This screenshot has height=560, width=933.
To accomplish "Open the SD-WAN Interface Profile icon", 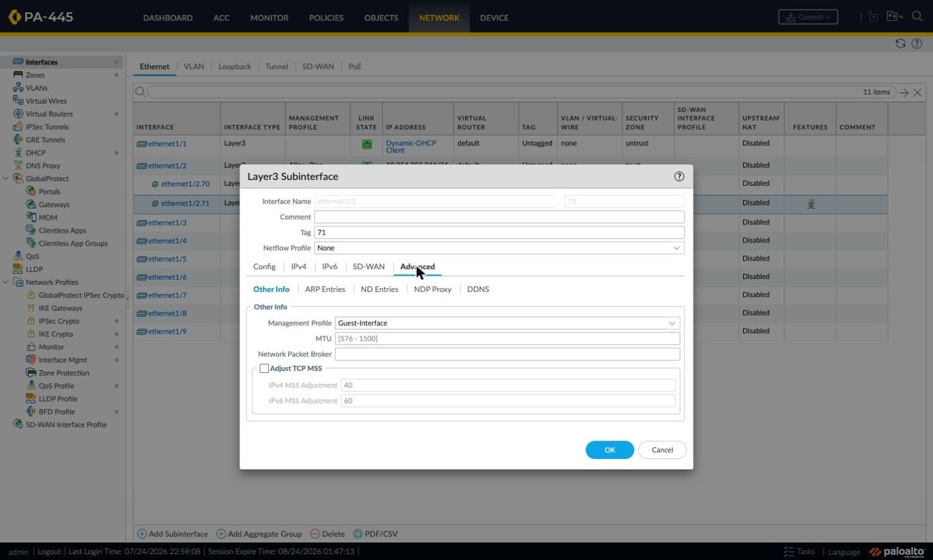I will tap(18, 424).
